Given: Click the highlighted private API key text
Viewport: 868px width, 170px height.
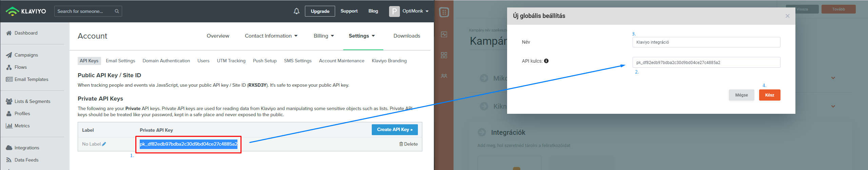Looking at the screenshot, I should 189,144.
